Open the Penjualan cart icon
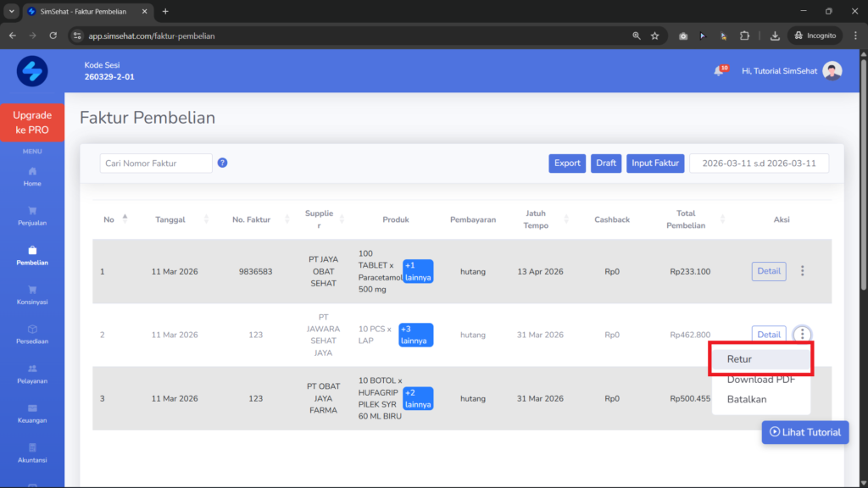This screenshot has height=488, width=868. click(32, 211)
